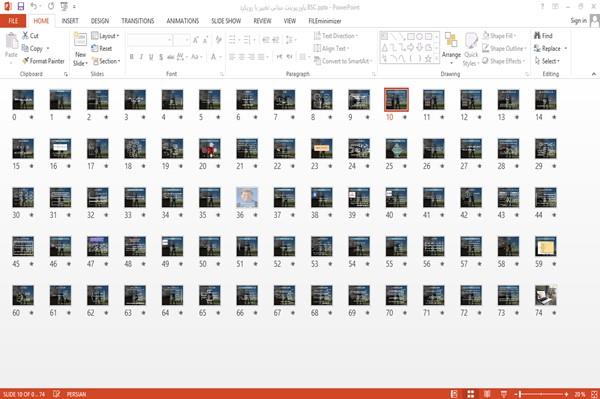This screenshot has width=600, height=399.
Task: Switch to the INSERT tab
Action: [x=70, y=21]
